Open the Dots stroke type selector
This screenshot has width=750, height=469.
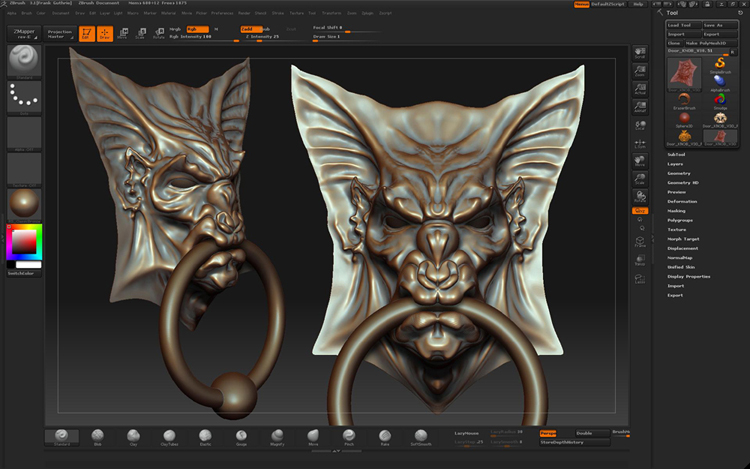[24, 97]
